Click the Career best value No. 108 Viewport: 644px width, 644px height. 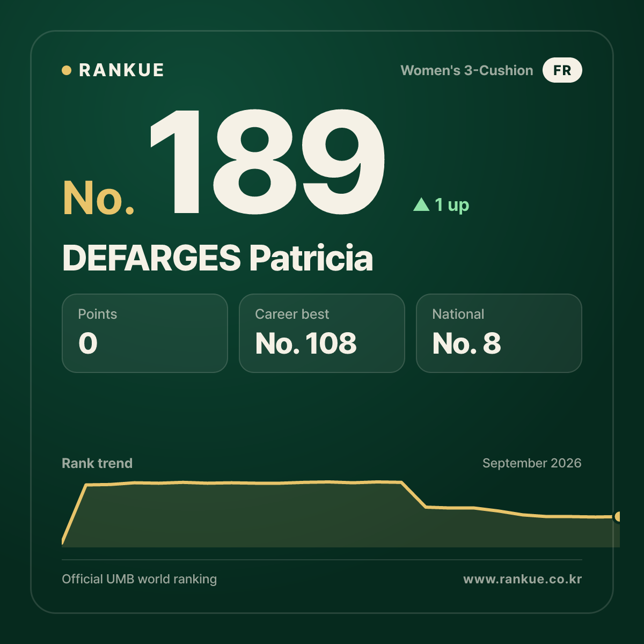tap(306, 343)
